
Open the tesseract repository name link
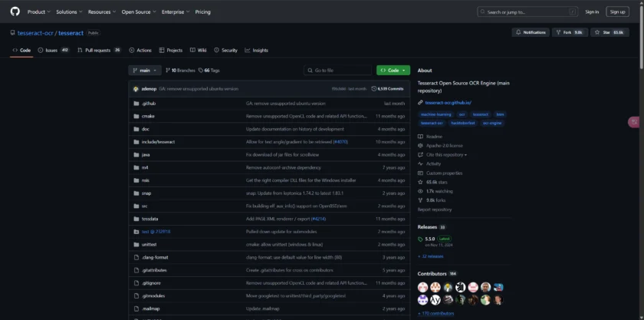71,33
